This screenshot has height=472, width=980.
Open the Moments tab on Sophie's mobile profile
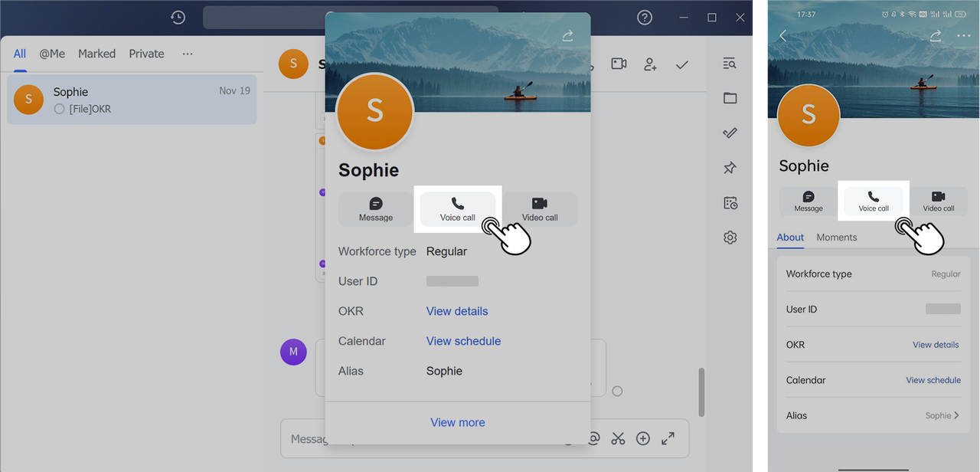836,237
